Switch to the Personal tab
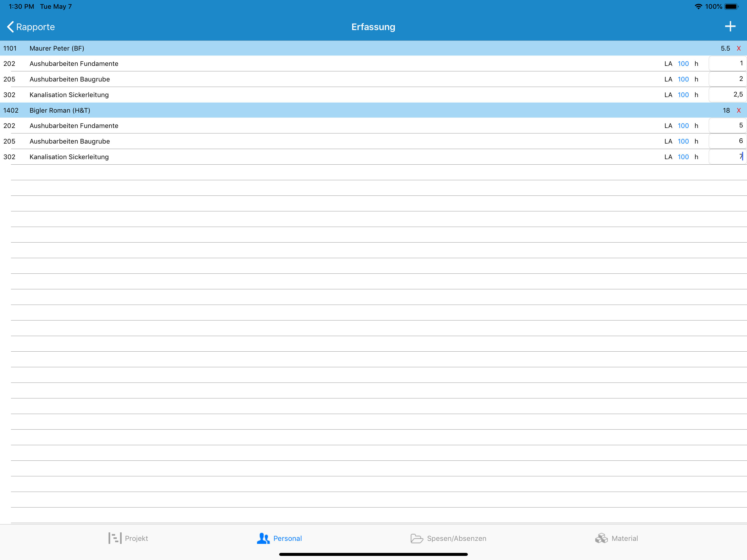The height and width of the screenshot is (560, 747). [279, 538]
